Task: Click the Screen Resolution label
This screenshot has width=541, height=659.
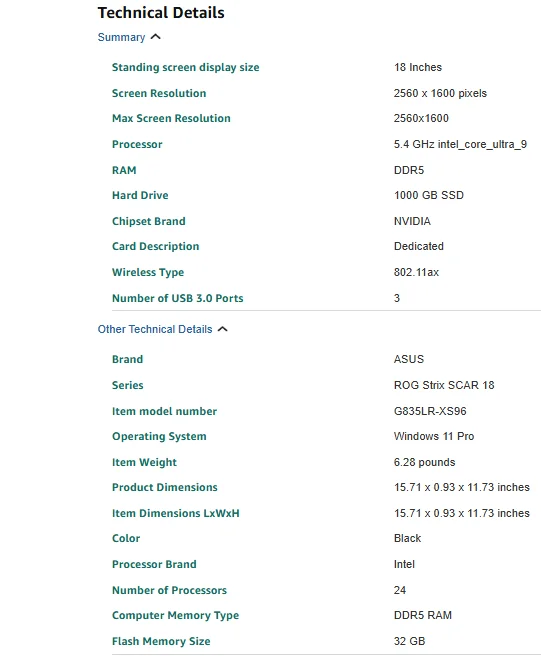Action: coord(159,93)
